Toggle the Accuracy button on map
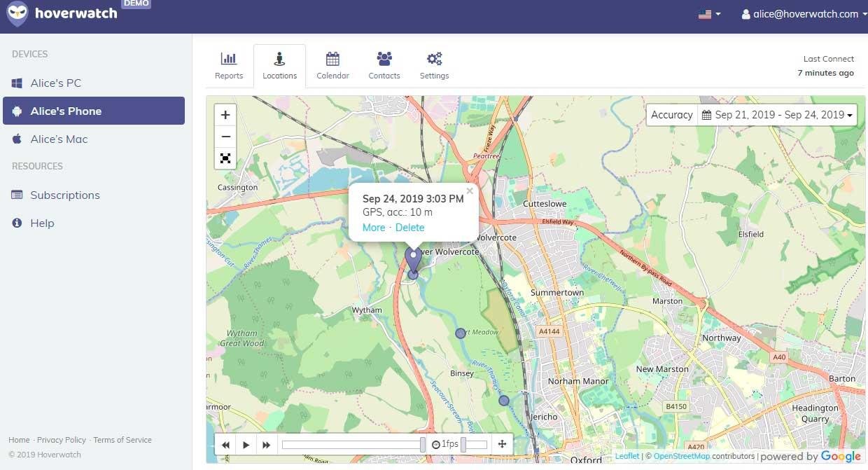The image size is (868, 470). pyautogui.click(x=671, y=115)
